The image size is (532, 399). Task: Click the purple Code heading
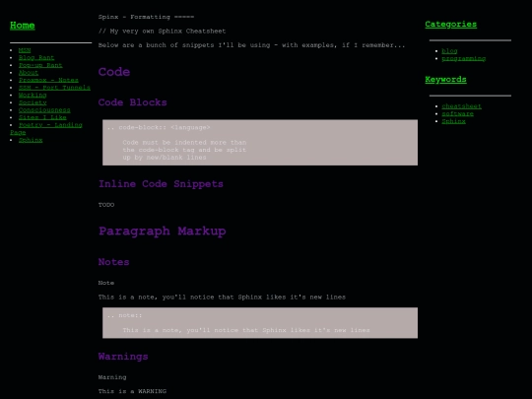tap(114, 72)
